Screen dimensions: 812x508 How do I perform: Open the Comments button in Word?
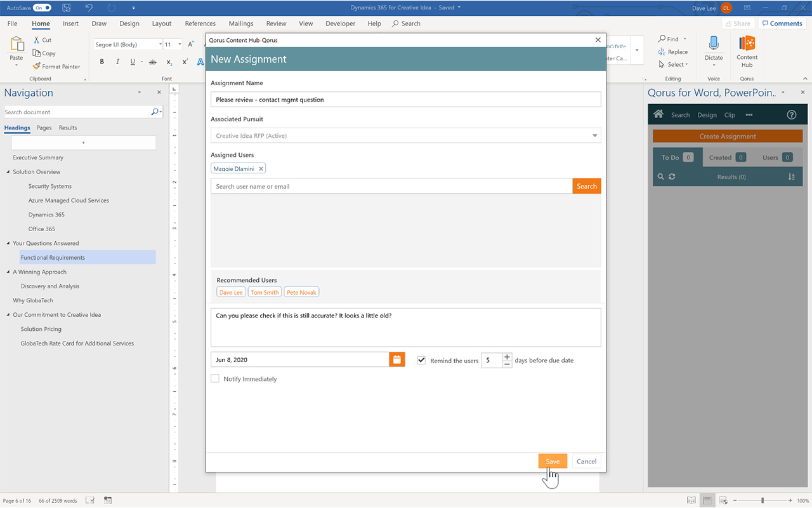tap(781, 23)
